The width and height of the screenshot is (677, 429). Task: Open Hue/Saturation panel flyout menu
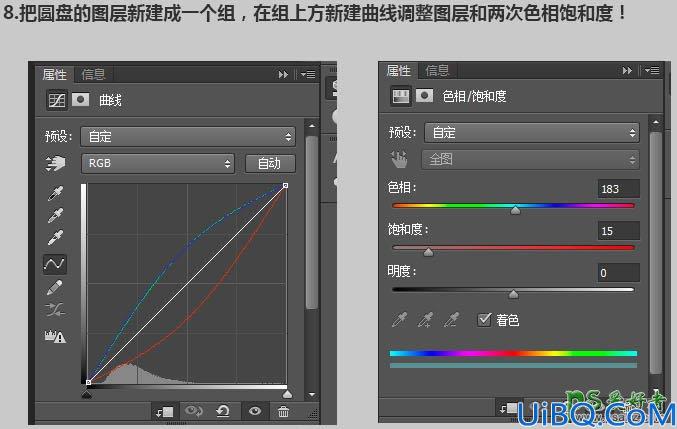click(x=652, y=70)
